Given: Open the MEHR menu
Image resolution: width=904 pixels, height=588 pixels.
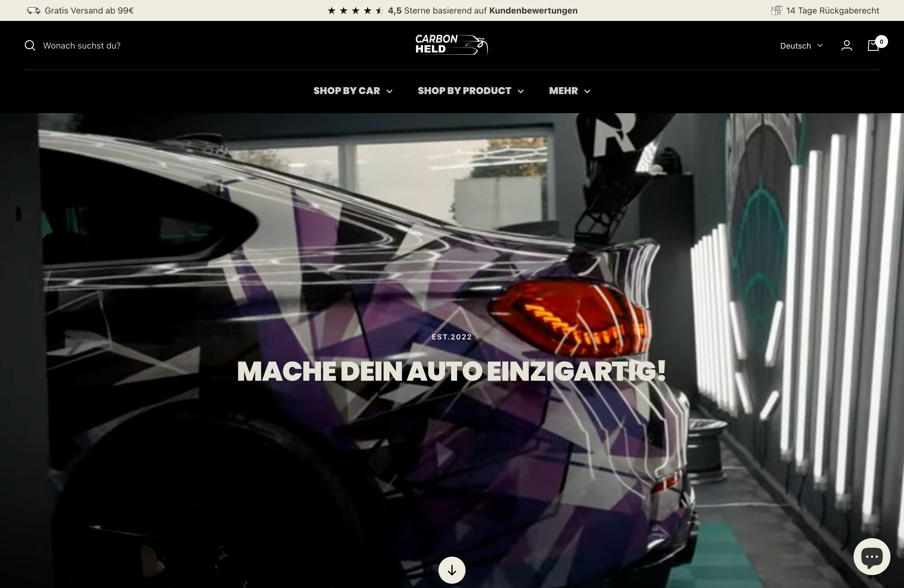Looking at the screenshot, I should 569,91.
